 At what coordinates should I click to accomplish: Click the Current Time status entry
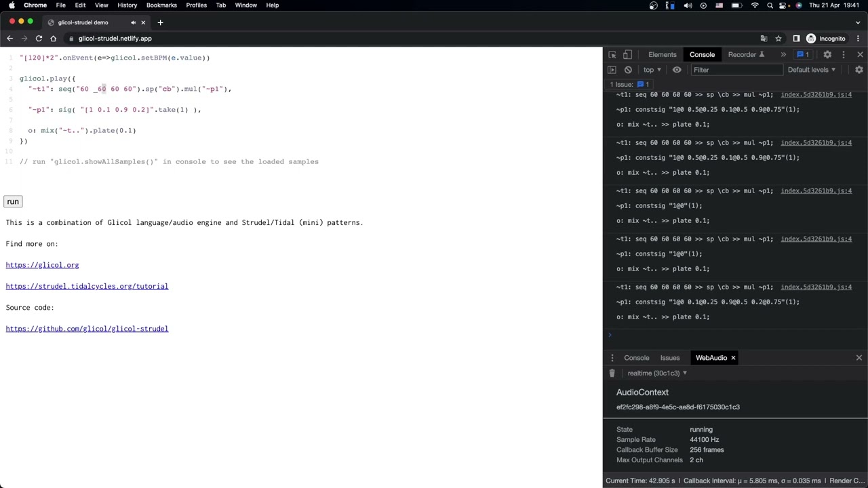click(x=640, y=481)
